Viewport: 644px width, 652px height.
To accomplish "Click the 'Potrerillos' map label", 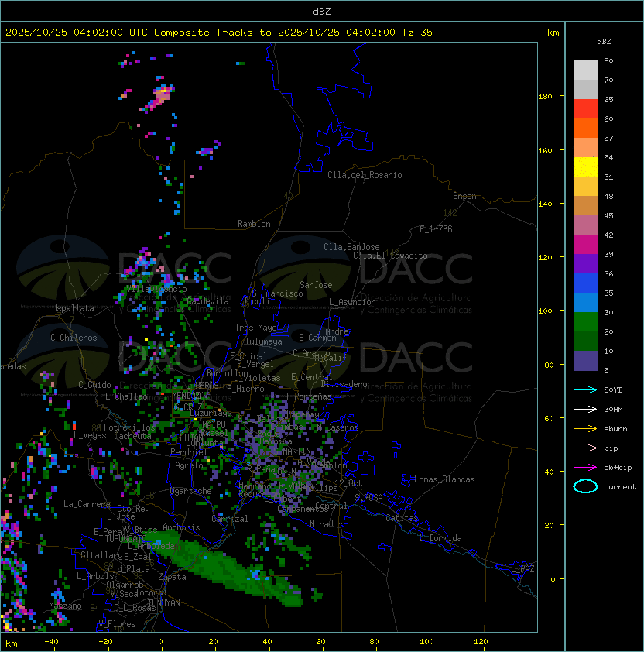I will click(129, 427).
